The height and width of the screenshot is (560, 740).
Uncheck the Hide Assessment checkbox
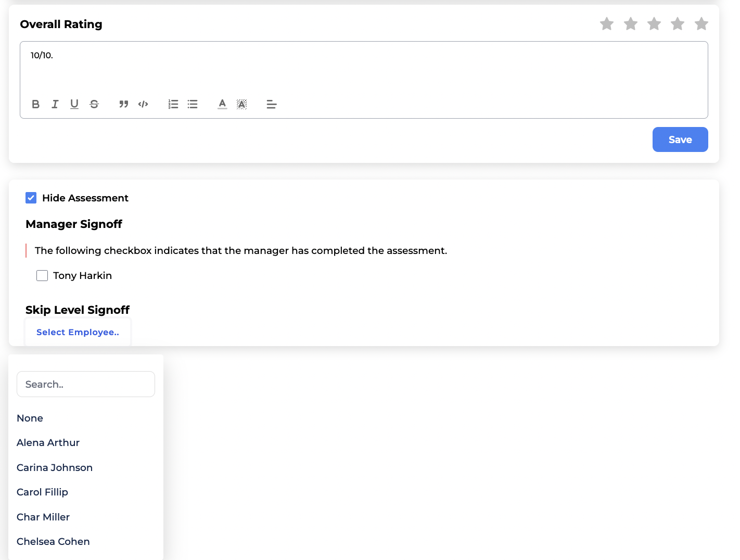pos(31,198)
